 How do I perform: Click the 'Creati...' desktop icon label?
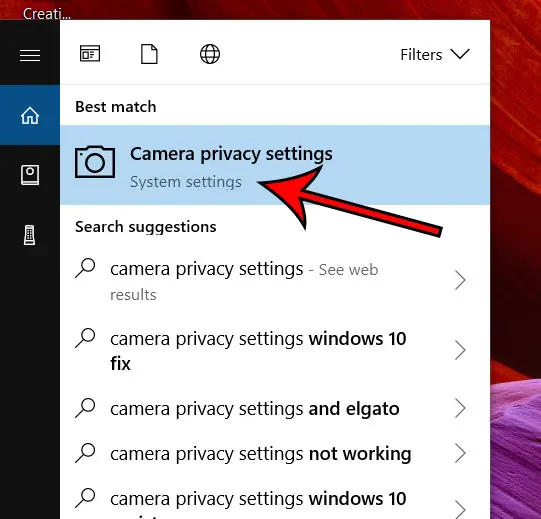[47, 14]
